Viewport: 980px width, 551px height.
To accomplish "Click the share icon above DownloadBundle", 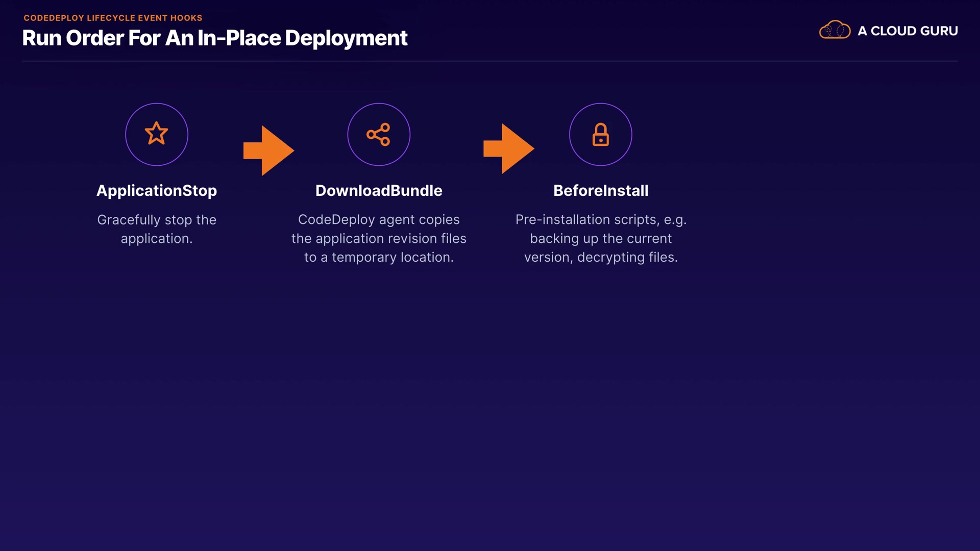I will coord(378,134).
